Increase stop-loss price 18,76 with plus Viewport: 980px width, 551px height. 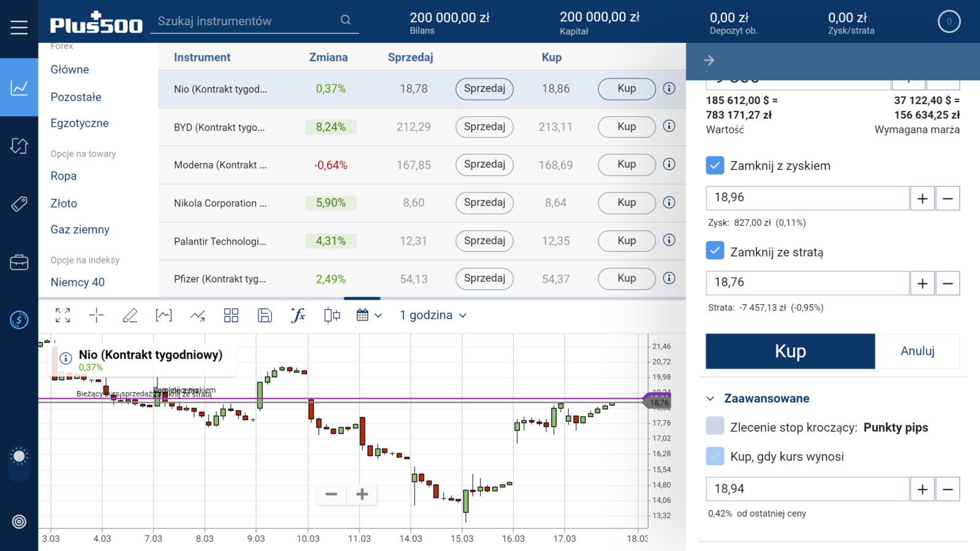[x=922, y=283]
